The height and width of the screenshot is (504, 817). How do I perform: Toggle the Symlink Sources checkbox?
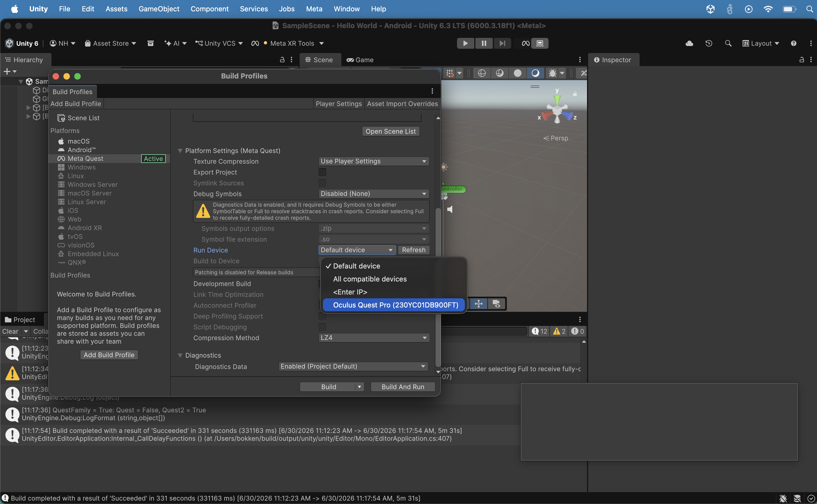point(322,183)
